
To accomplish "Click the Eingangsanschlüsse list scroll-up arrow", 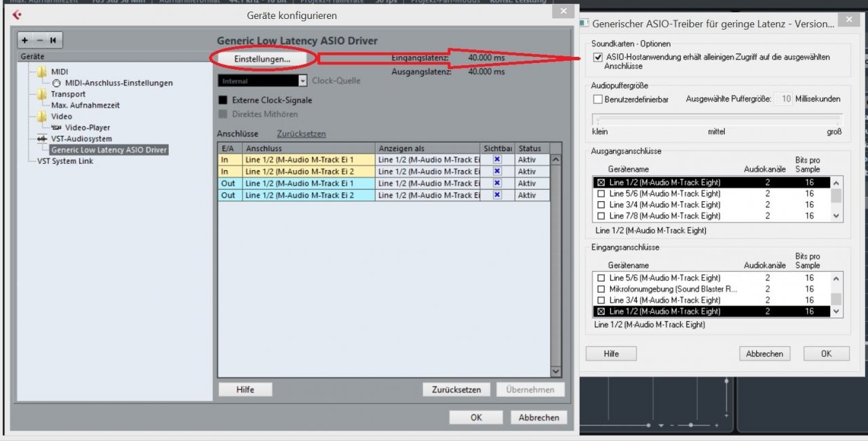I will tap(837, 278).
